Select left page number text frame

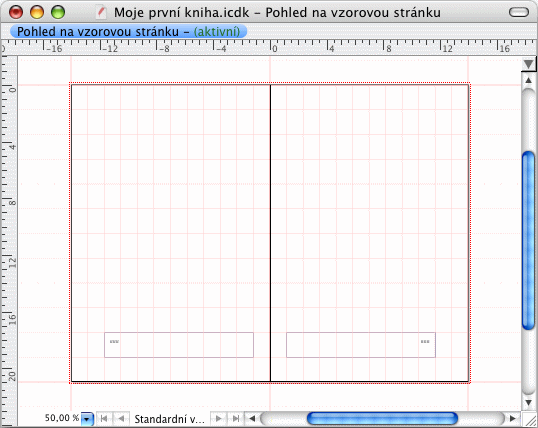pos(179,345)
